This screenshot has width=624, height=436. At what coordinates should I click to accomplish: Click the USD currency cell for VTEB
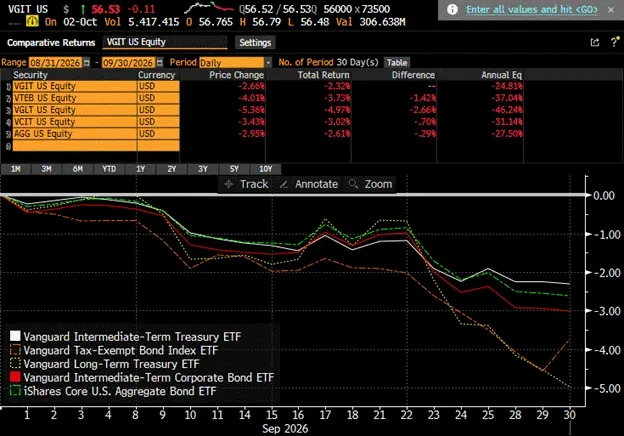(x=158, y=98)
